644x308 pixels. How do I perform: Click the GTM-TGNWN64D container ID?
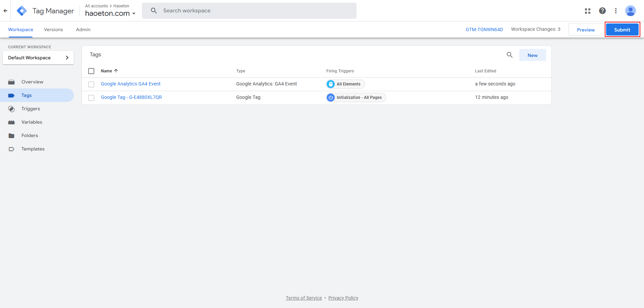[484, 29]
